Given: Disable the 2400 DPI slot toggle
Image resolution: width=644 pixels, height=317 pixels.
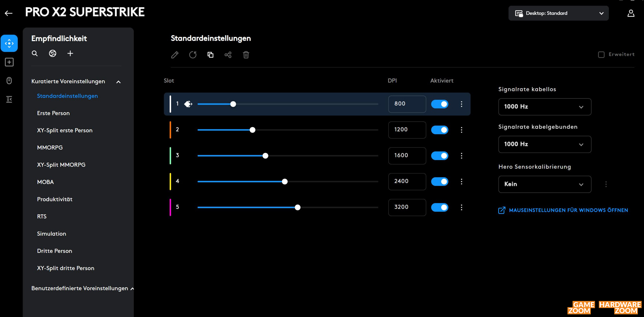Looking at the screenshot, I should coord(440,182).
